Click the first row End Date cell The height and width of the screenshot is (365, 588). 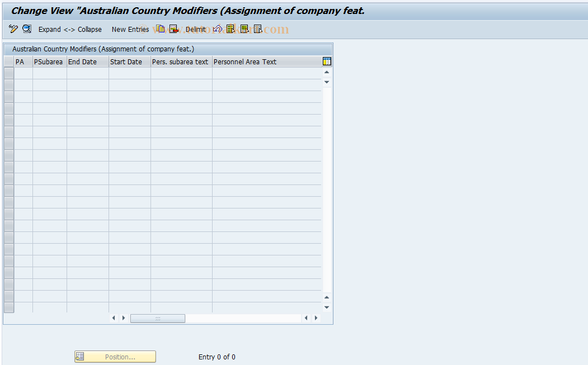pos(88,73)
